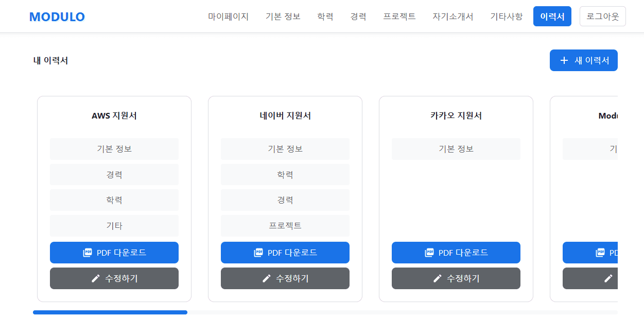This screenshot has height=333, width=644.
Task: Click pencil icon on 네이버 지원서 card
Action: [x=267, y=278]
